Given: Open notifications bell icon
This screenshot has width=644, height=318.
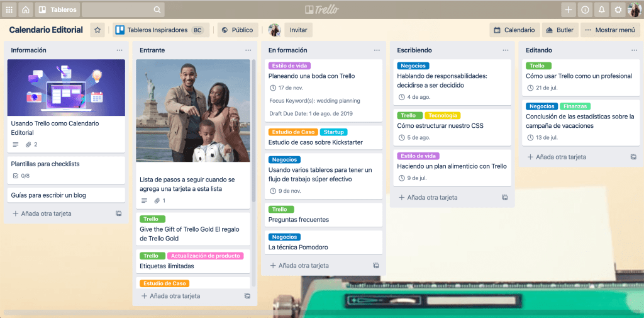Looking at the screenshot, I should click(601, 9).
